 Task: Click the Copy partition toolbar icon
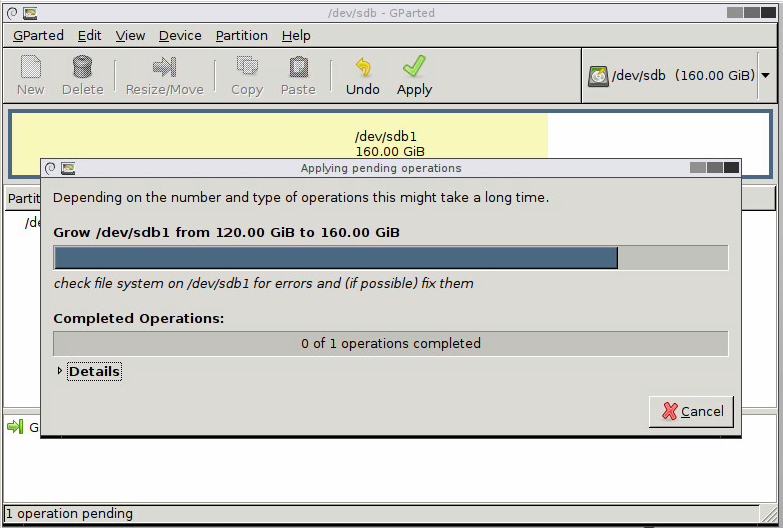pos(246,68)
